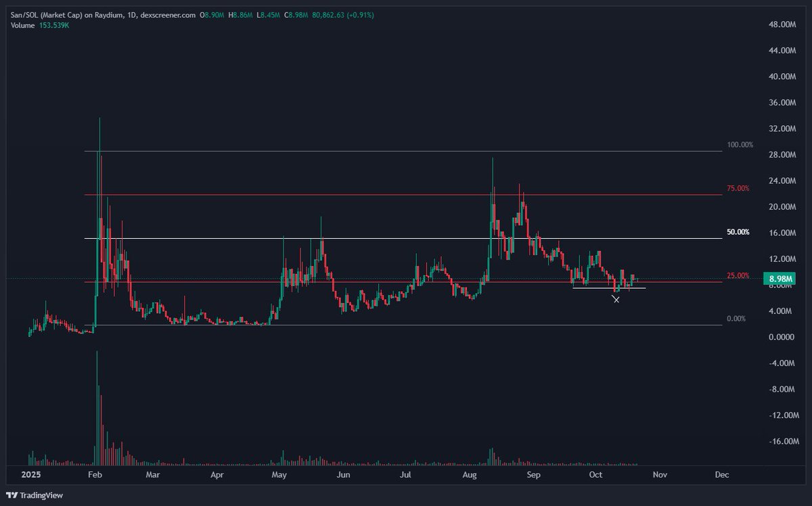Click 32.00M on the price axis
812x506 pixels.
point(781,129)
